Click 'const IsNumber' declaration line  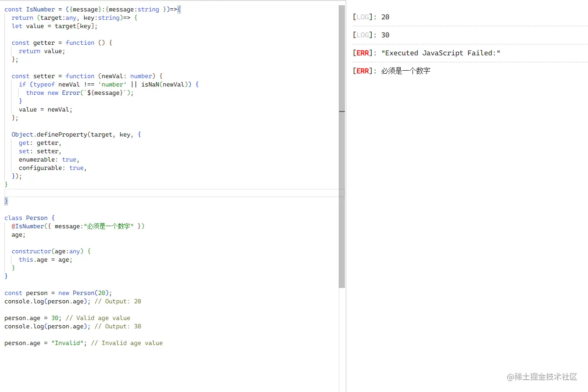coord(93,9)
